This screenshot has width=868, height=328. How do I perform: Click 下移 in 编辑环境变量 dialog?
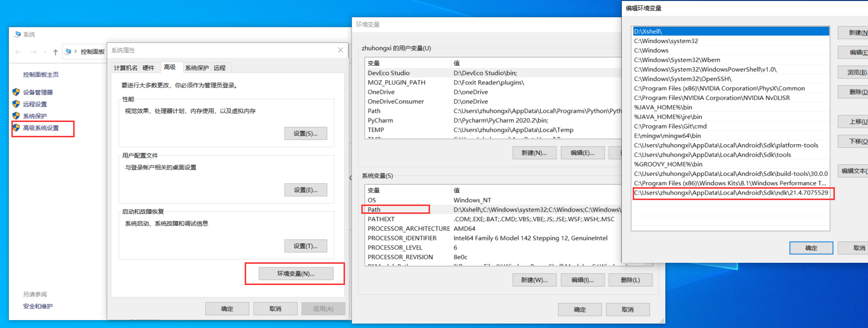pos(853,141)
